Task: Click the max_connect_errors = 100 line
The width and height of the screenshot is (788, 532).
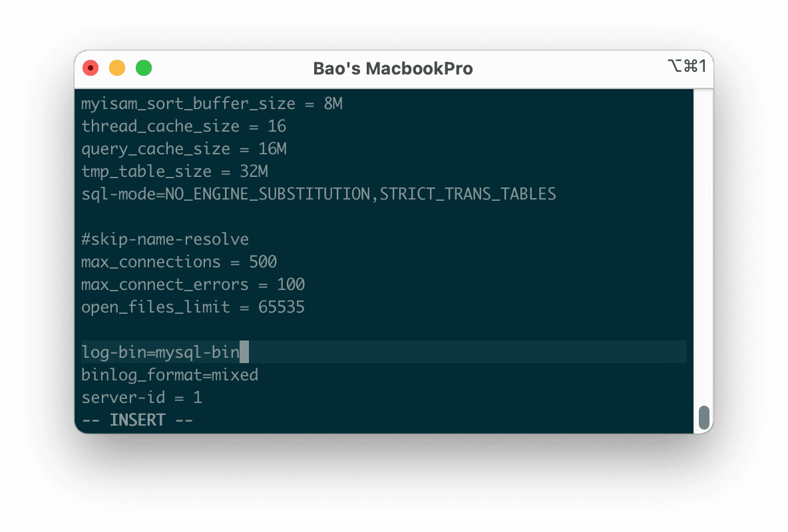Action: 193,285
